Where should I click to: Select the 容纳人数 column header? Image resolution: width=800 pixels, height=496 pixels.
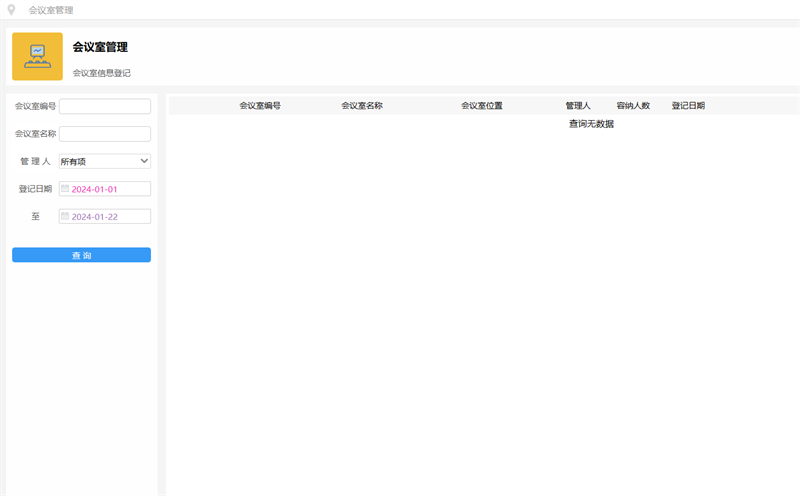click(x=633, y=105)
